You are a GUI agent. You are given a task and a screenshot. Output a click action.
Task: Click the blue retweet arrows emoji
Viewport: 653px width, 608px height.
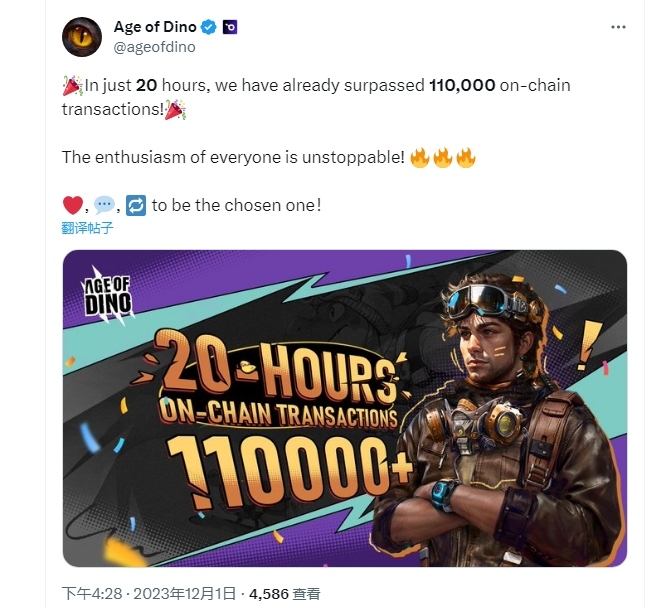(x=136, y=205)
